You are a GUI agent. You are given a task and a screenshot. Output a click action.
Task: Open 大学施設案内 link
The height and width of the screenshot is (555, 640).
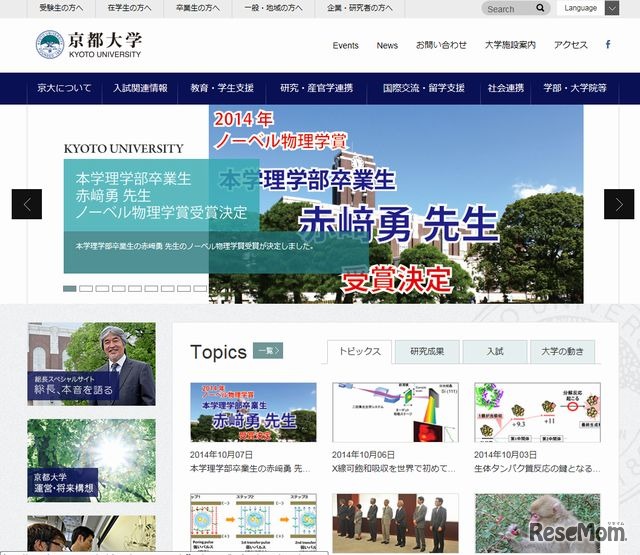[510, 45]
